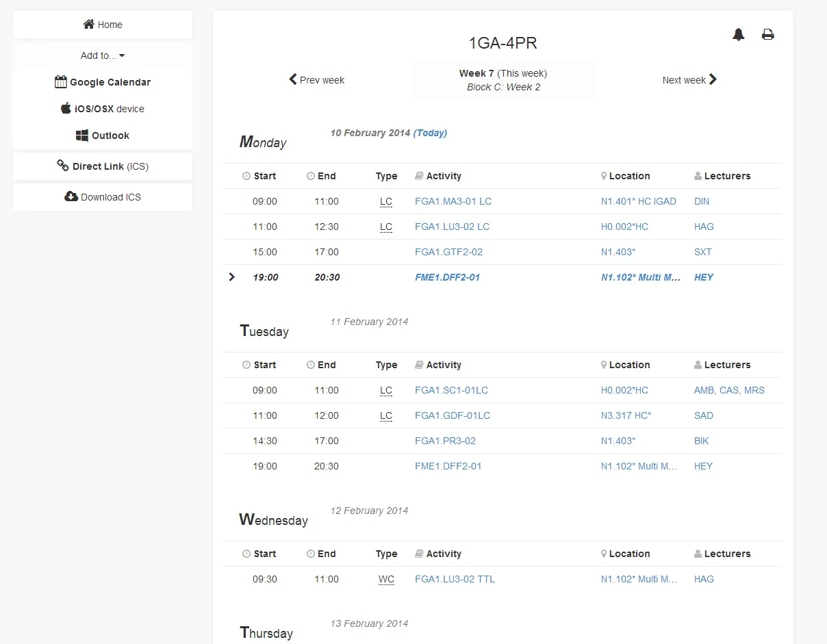Screen dimensions: 827x644
Task: Add timetable to Outlook
Action: point(103,136)
